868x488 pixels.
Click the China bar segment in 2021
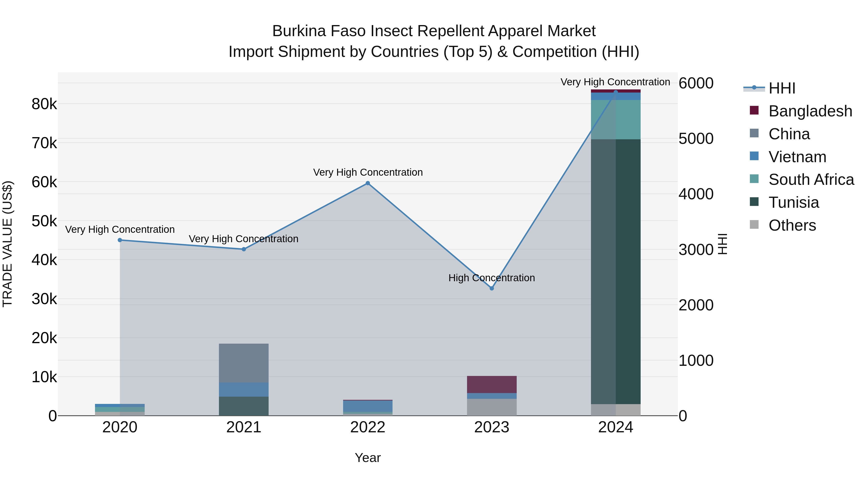coord(244,363)
